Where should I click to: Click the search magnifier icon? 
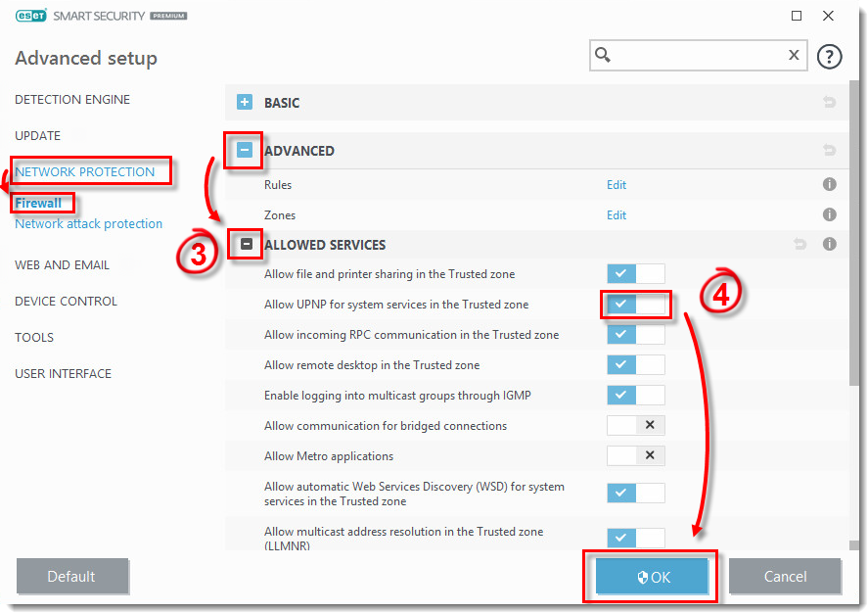[602, 55]
